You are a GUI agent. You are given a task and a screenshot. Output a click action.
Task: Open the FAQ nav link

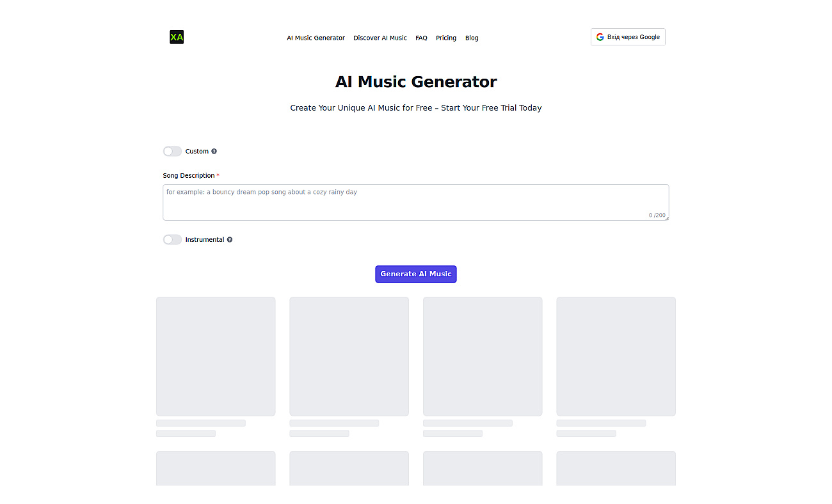[421, 38]
